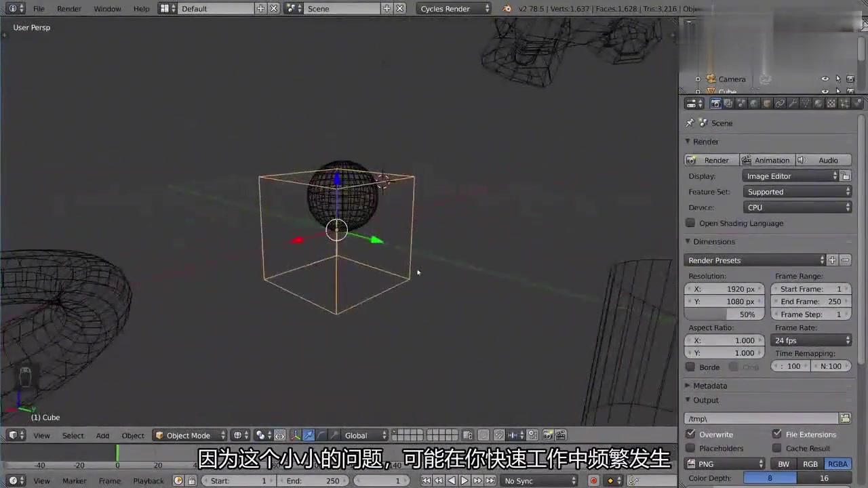The image size is (868, 488).
Task: Click the green current frame marker in timeline
Action: tap(117, 452)
